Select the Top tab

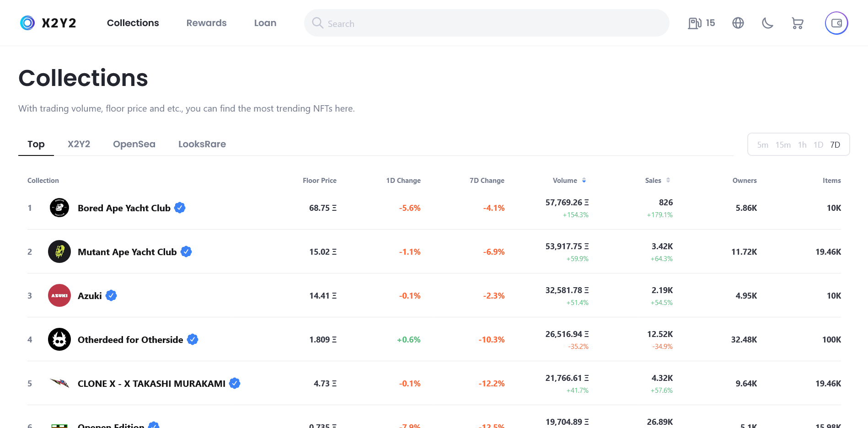coord(36,144)
